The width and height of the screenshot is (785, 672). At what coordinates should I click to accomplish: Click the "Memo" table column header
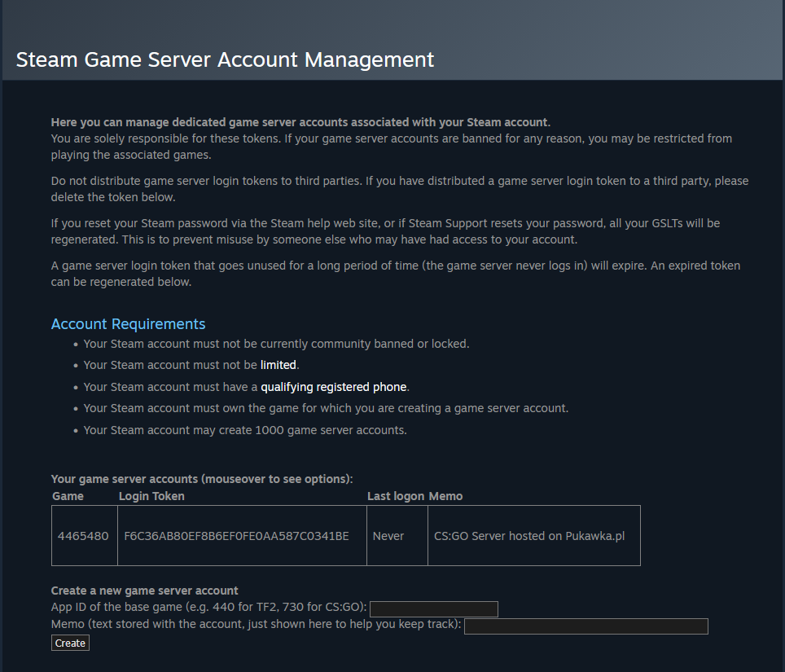click(x=445, y=496)
